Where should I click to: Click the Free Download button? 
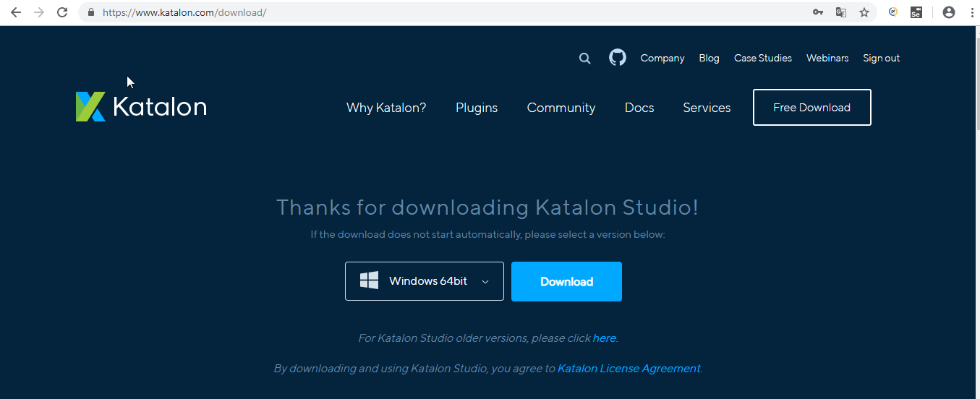(811, 108)
